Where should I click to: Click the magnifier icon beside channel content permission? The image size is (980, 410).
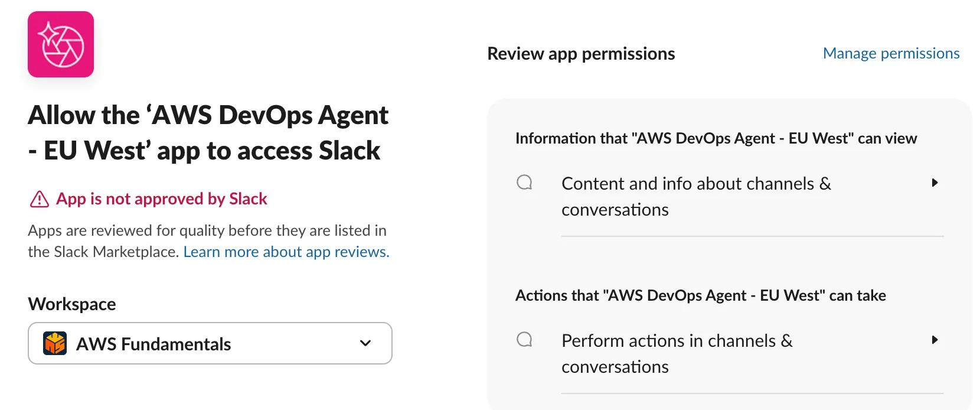[525, 183]
